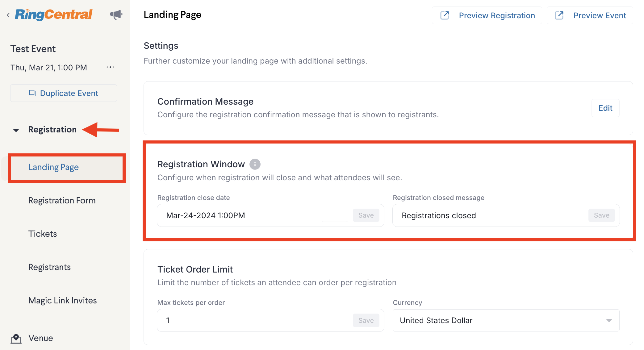The image size is (644, 350).
Task: Collapse the Registration section arrow
Action: (x=16, y=130)
